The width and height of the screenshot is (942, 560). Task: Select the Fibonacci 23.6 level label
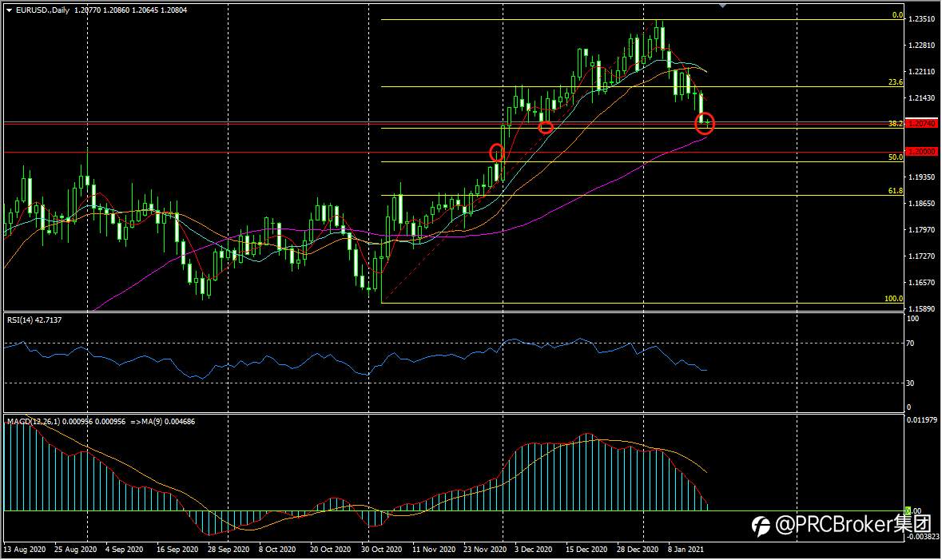pyautogui.click(x=895, y=82)
